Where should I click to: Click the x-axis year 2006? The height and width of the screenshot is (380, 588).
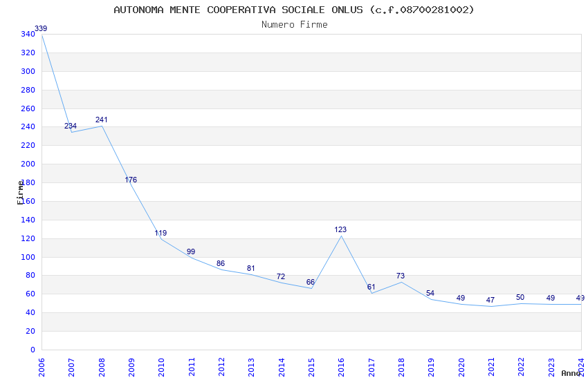(42, 368)
